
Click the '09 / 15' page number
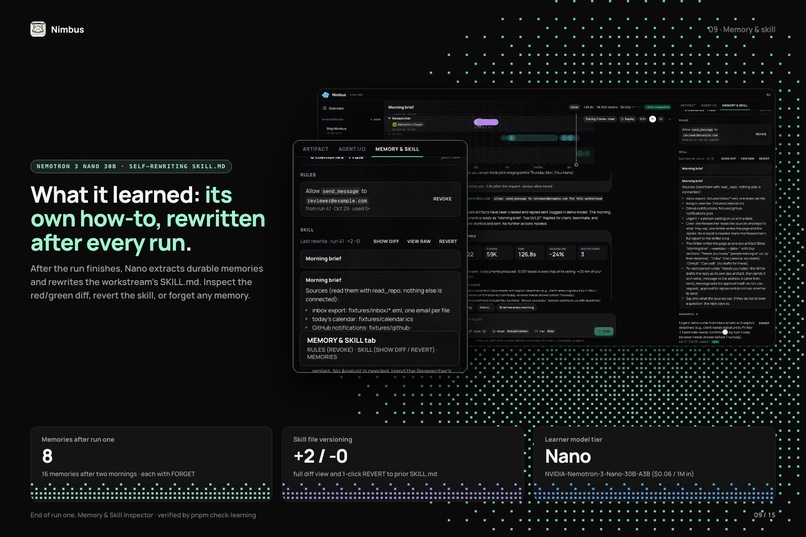(764, 515)
